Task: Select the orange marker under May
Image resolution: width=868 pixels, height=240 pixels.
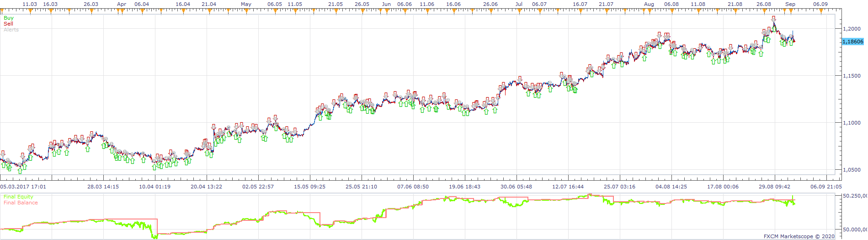Action: tap(246, 11)
